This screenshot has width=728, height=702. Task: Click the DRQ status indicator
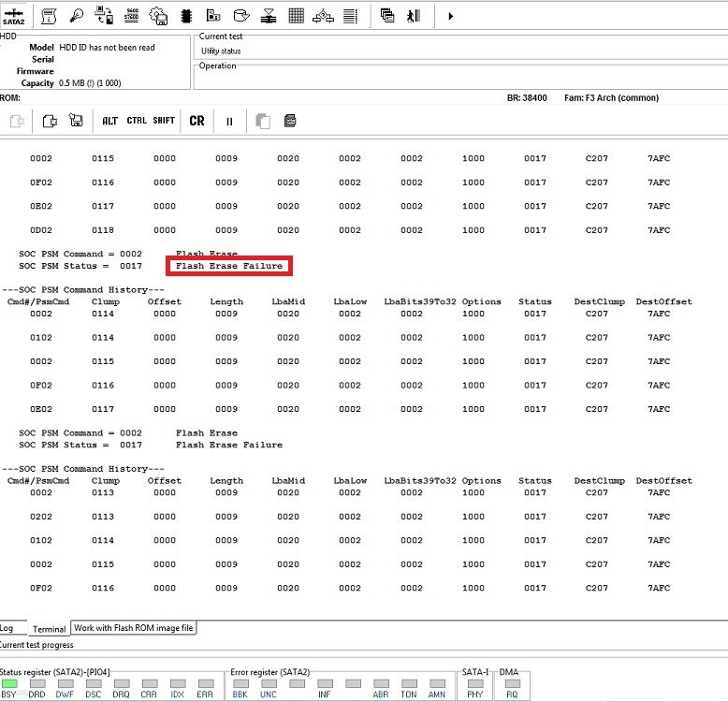[x=122, y=683]
